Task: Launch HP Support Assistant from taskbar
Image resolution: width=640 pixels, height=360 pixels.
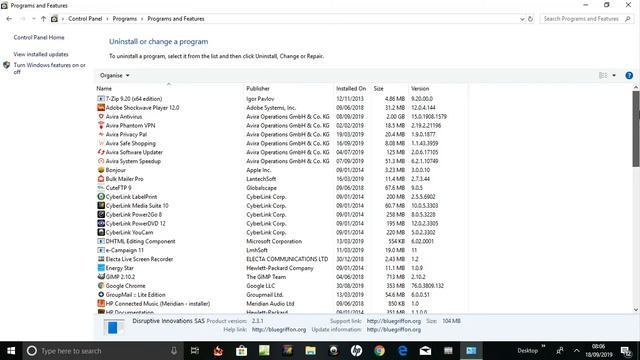Action: click(356, 351)
